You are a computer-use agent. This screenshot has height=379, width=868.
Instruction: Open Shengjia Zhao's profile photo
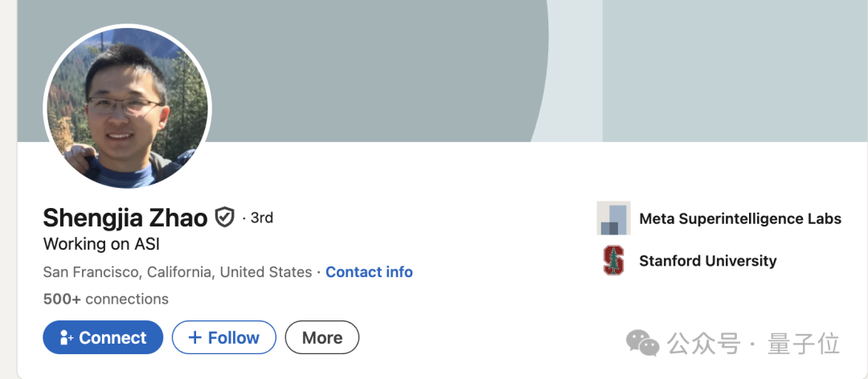[x=127, y=108]
